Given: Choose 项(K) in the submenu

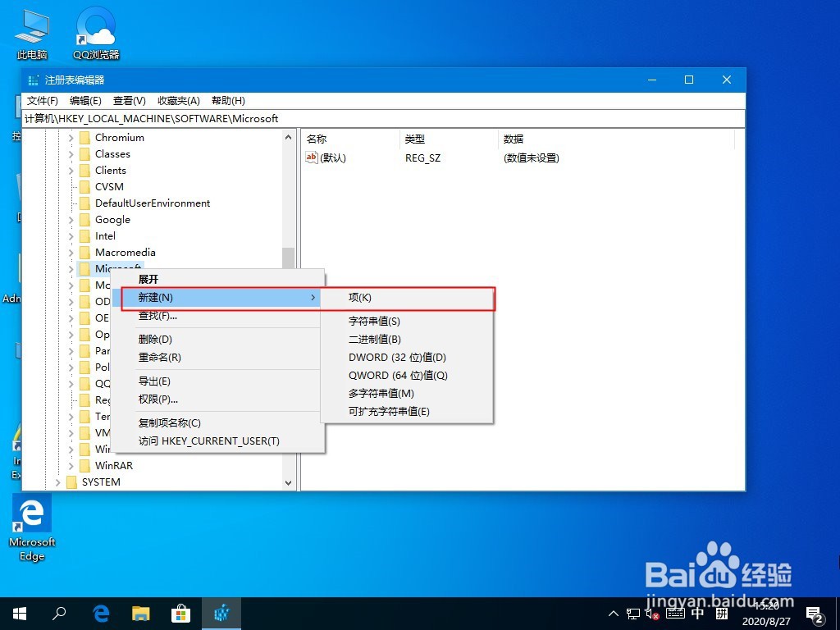Looking at the screenshot, I should [407, 297].
